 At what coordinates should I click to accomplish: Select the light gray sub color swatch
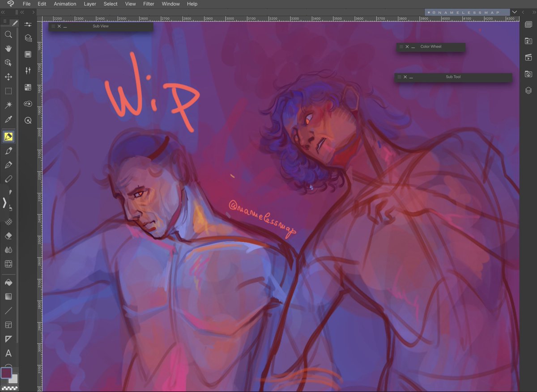point(13,379)
